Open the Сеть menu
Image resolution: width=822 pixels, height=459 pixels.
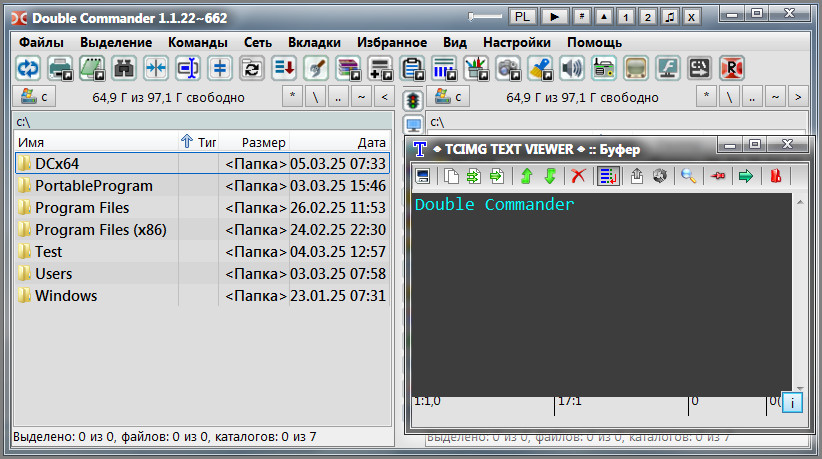[258, 42]
